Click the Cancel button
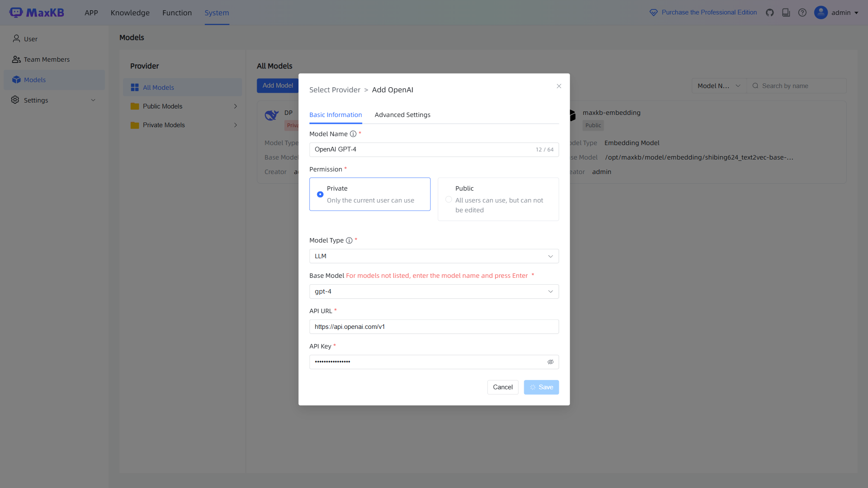The height and width of the screenshot is (488, 868). pyautogui.click(x=502, y=387)
